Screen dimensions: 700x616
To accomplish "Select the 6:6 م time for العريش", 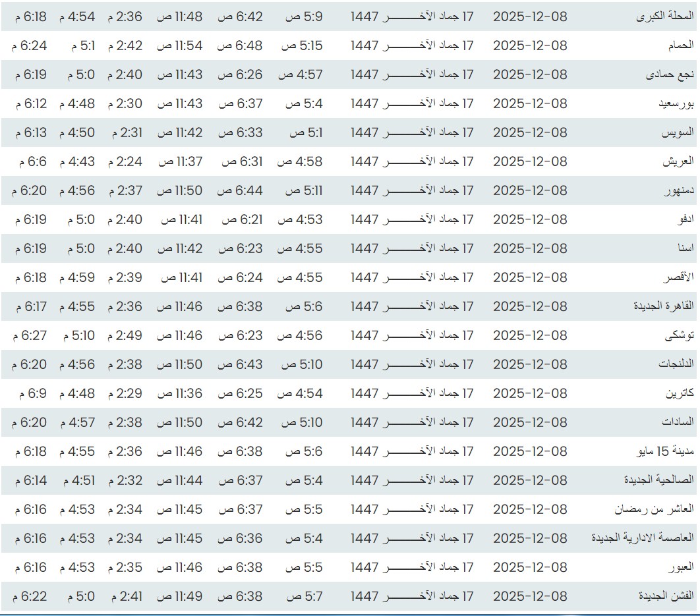I will [x=32, y=161].
